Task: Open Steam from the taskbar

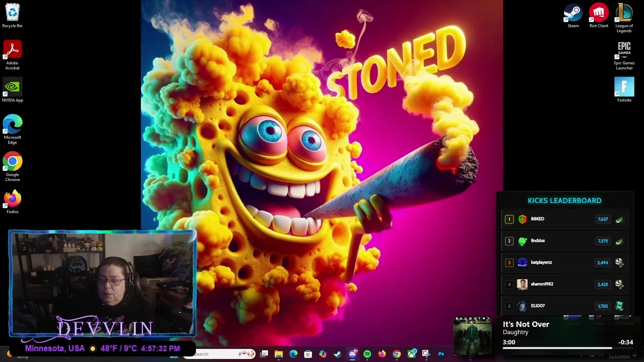Action: 338,354
